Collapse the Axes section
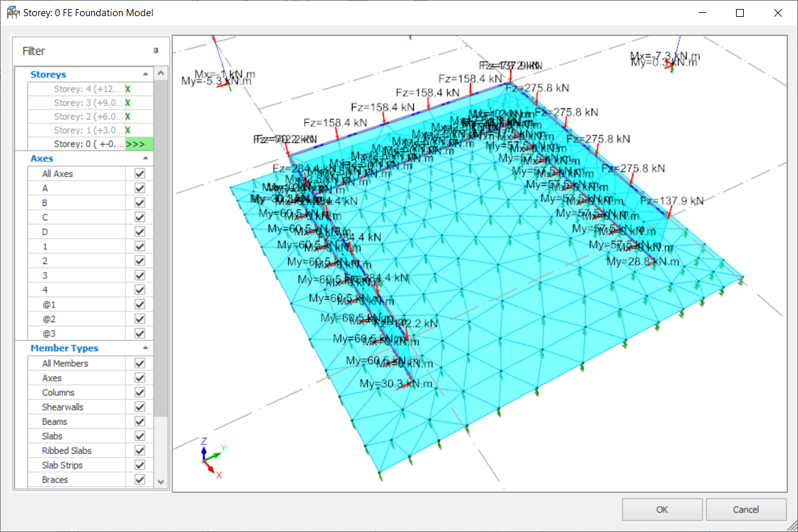798x532 pixels. coord(145,158)
